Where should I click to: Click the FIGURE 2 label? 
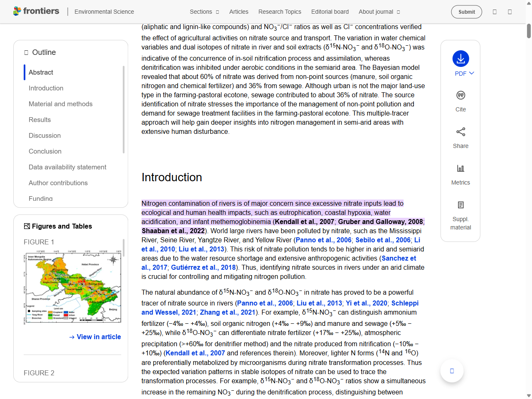click(x=39, y=373)
